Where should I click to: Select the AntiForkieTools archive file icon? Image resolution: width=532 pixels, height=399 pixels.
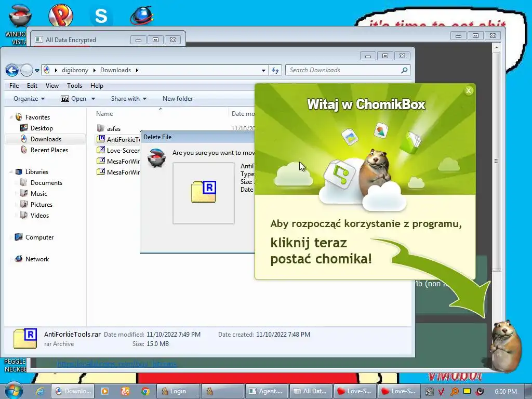point(101,139)
